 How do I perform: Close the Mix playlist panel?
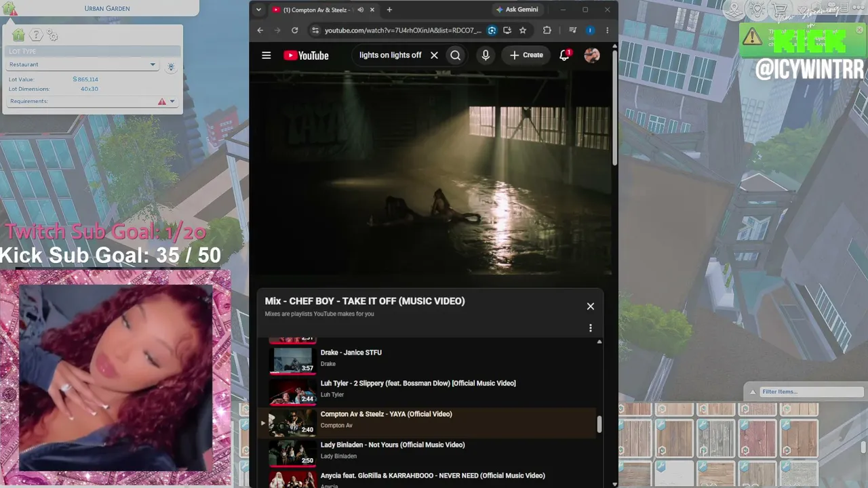pyautogui.click(x=591, y=306)
